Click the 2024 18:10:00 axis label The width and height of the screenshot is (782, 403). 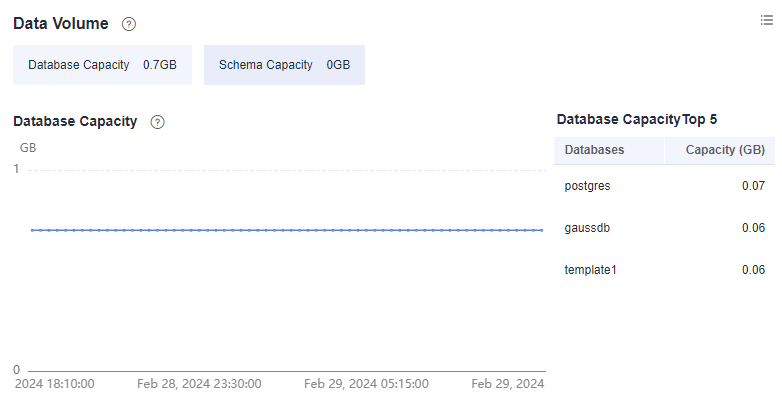click(54, 384)
